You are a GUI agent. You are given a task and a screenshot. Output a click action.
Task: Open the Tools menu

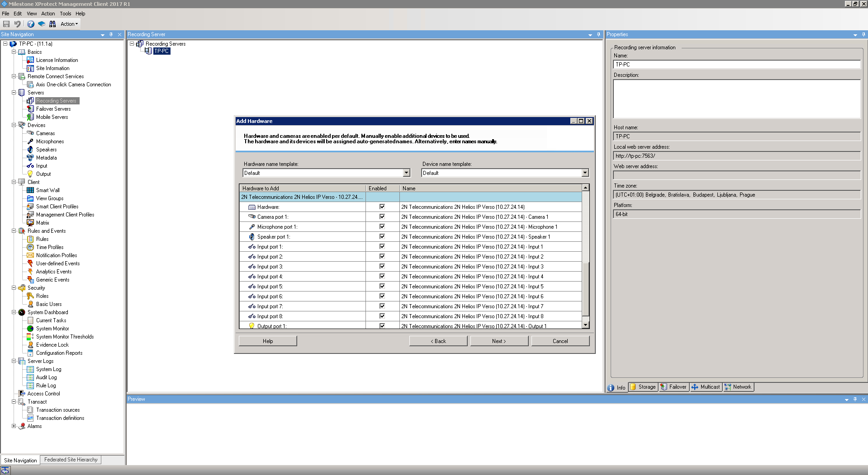(65, 14)
